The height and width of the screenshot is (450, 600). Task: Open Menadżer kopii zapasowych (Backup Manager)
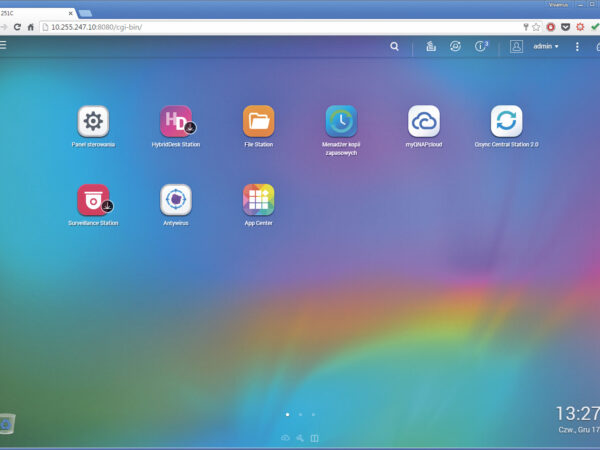341,122
